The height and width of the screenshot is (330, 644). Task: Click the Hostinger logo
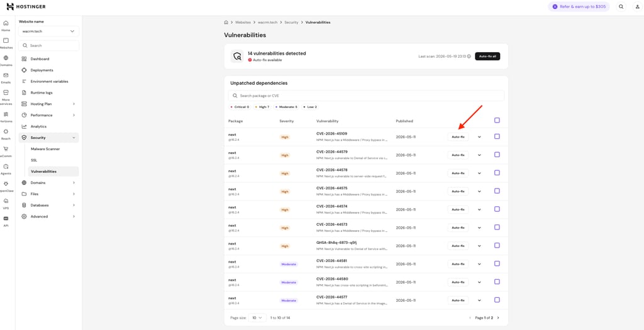[26, 6]
